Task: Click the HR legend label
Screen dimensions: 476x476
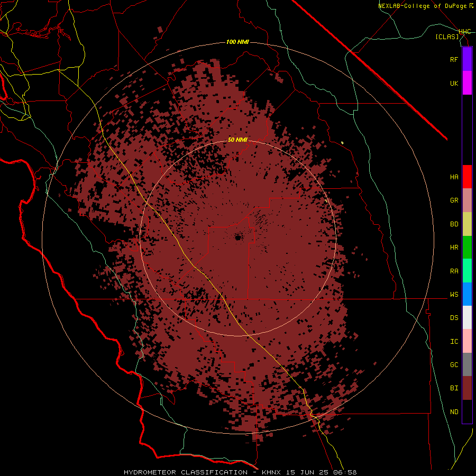Action: tap(454, 248)
